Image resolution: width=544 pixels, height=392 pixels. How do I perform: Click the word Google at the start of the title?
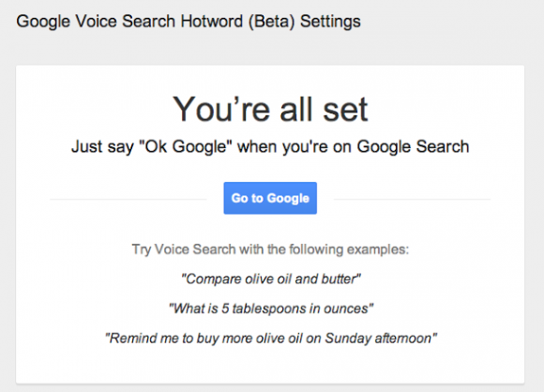pos(43,23)
